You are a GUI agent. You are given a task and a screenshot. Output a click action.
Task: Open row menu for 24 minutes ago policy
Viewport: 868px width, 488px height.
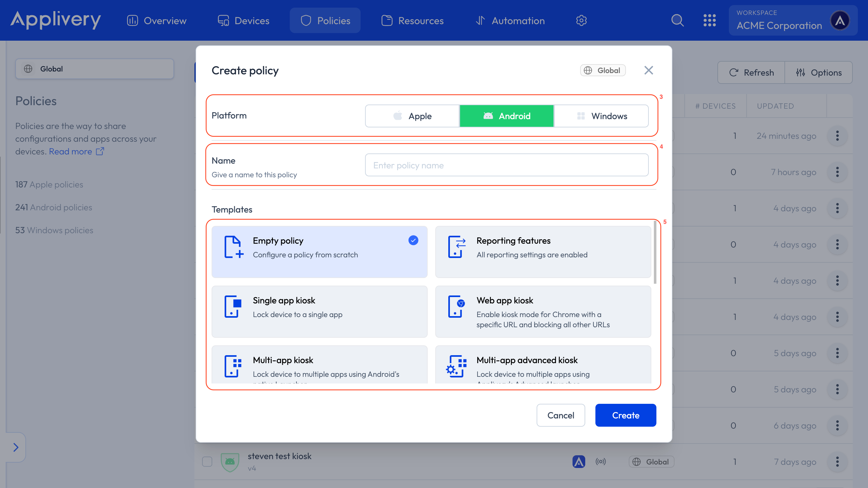pos(837,136)
